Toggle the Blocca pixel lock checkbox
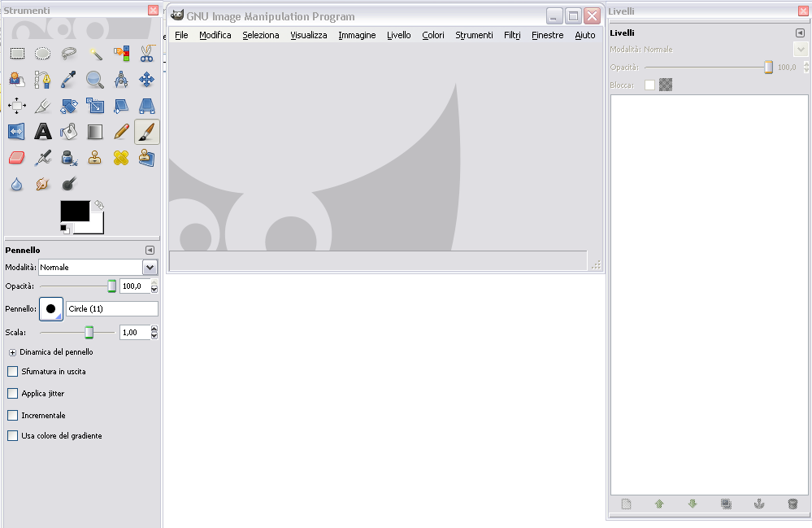The height and width of the screenshot is (528, 812). (x=650, y=85)
